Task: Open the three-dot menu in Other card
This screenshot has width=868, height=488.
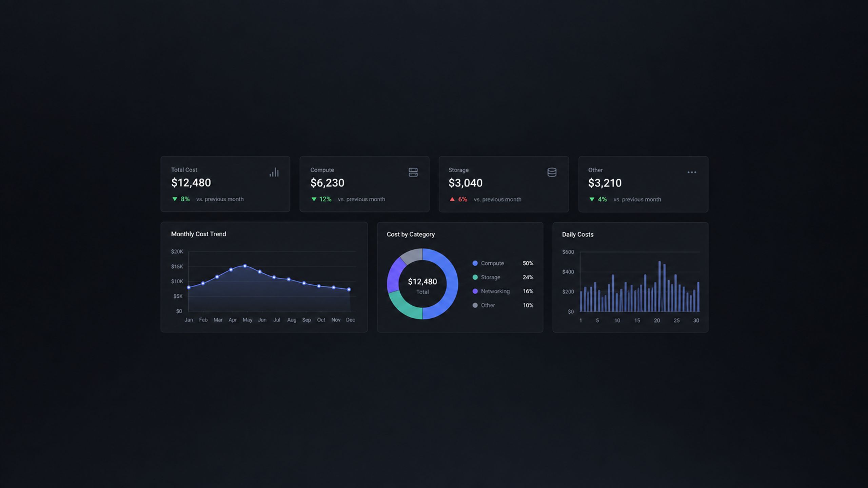Action: pos(692,172)
